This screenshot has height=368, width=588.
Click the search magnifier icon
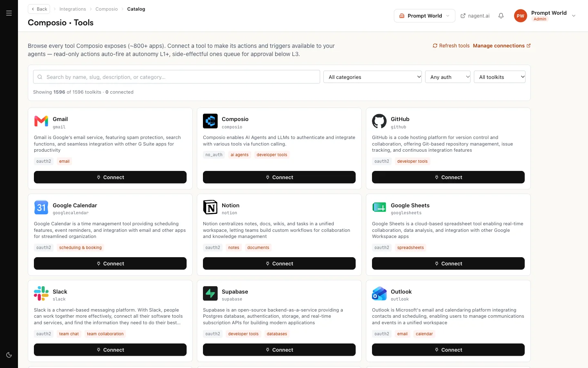40,77
